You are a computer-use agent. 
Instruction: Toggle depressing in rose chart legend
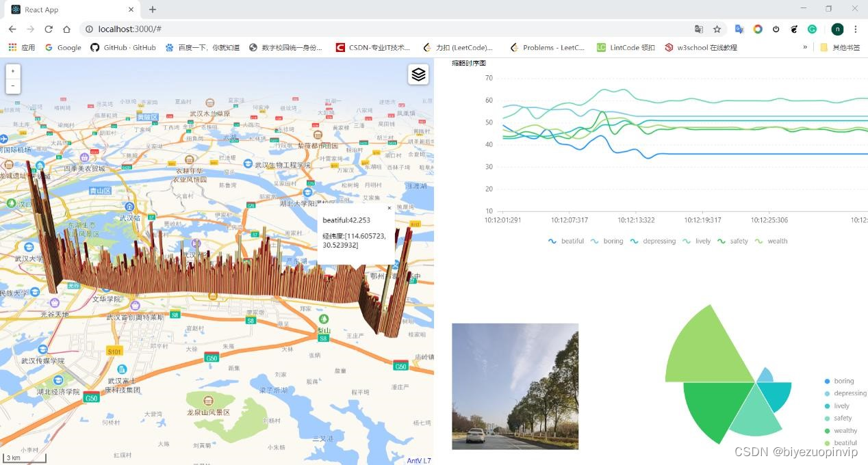point(845,394)
